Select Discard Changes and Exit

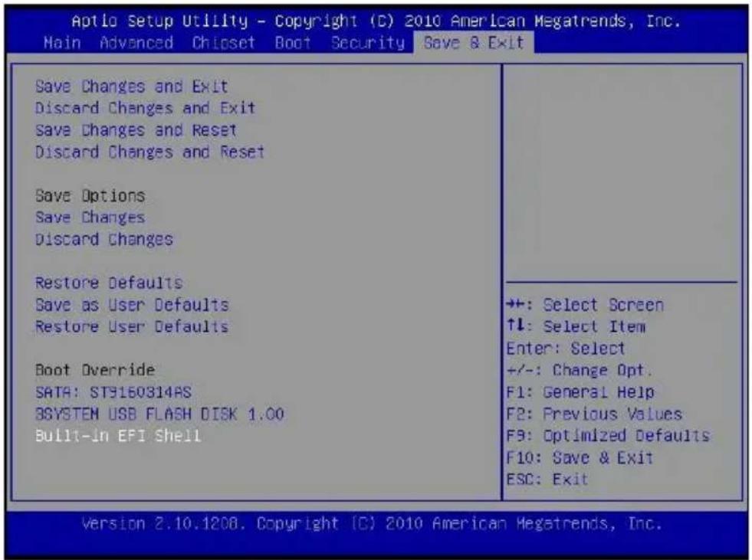click(145, 108)
